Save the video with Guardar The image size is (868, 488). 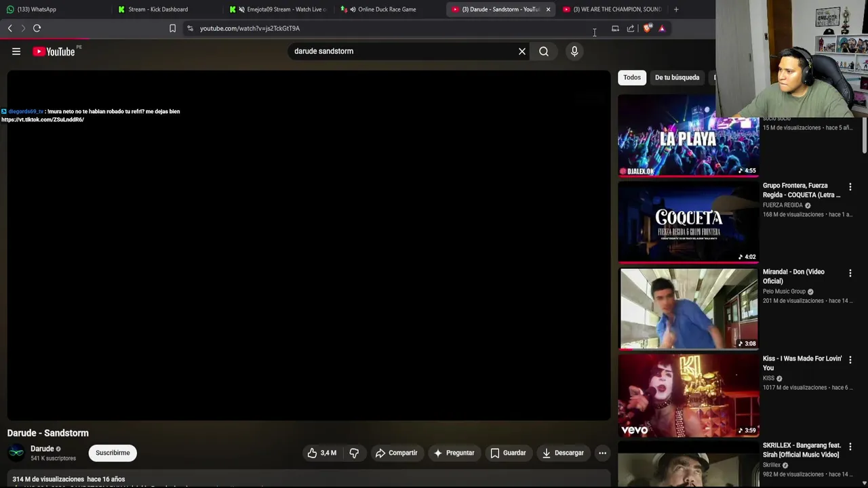pos(508,453)
